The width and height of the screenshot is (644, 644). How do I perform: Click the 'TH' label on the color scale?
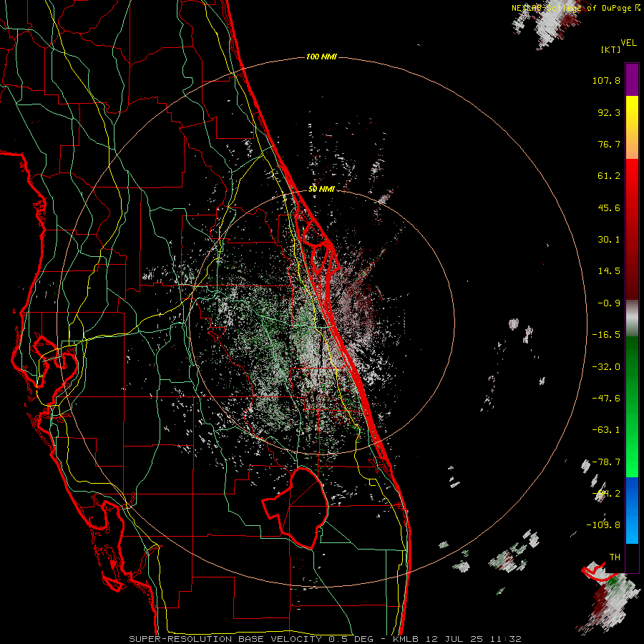point(615,557)
